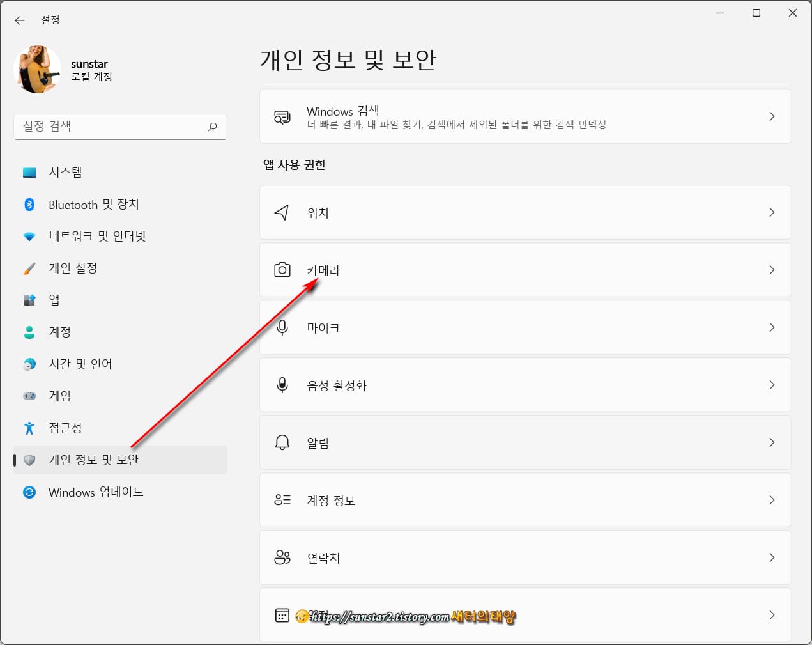Open the 위치 permissions page

525,212
